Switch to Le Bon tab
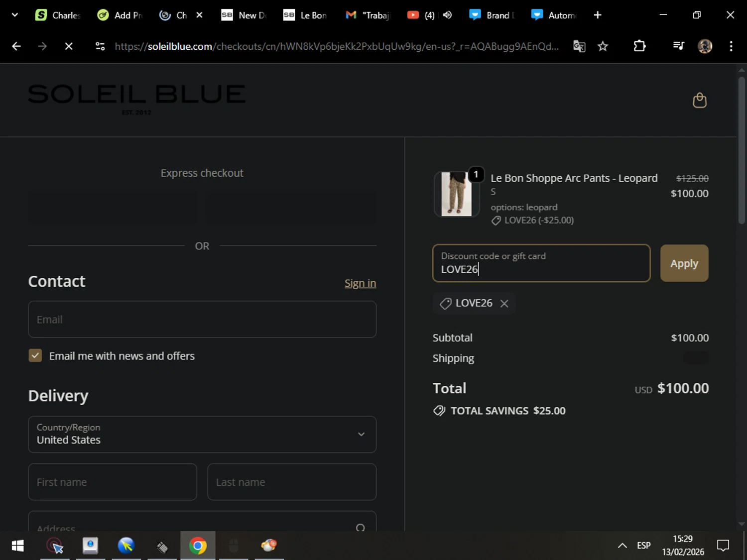 coord(305,15)
